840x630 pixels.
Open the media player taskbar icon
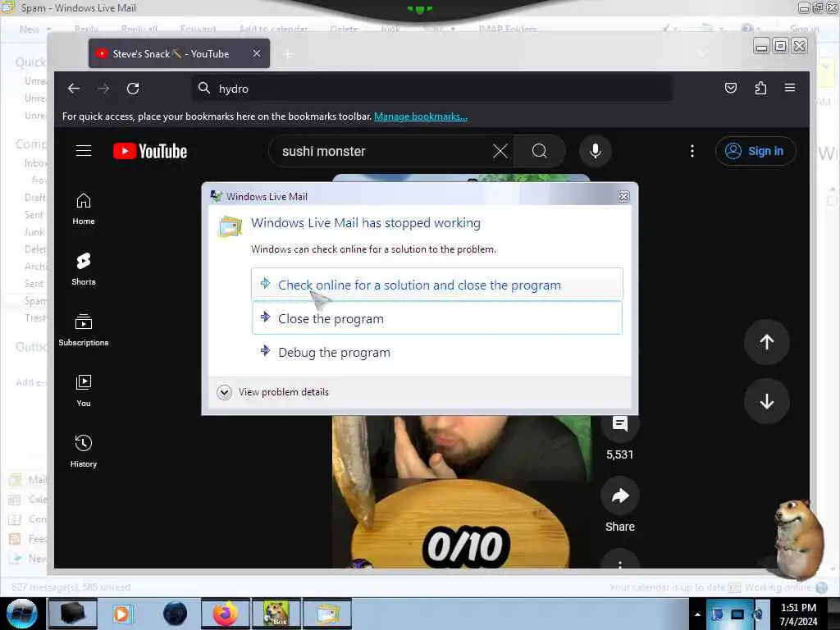click(121, 614)
